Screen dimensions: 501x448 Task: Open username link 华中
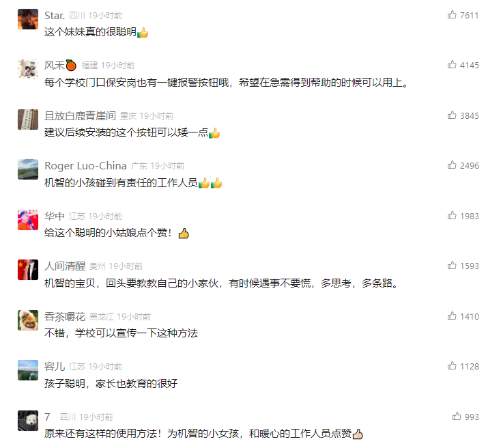[x=55, y=216]
